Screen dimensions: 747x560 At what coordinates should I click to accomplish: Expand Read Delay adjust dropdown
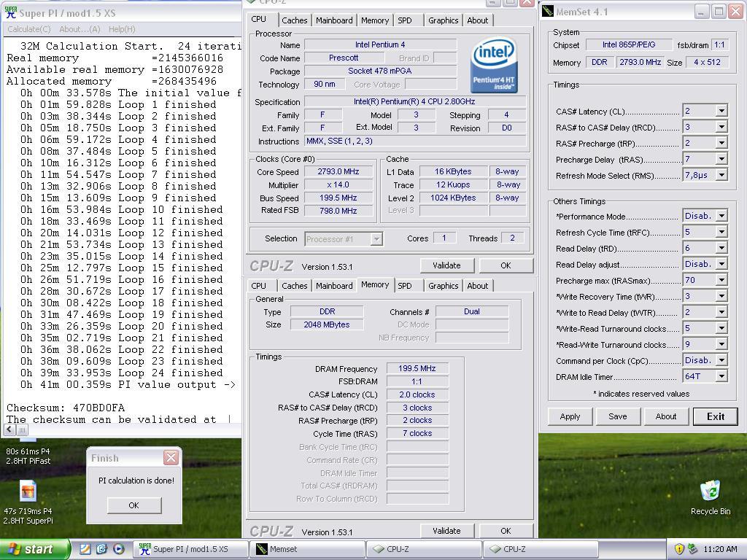[721, 264]
